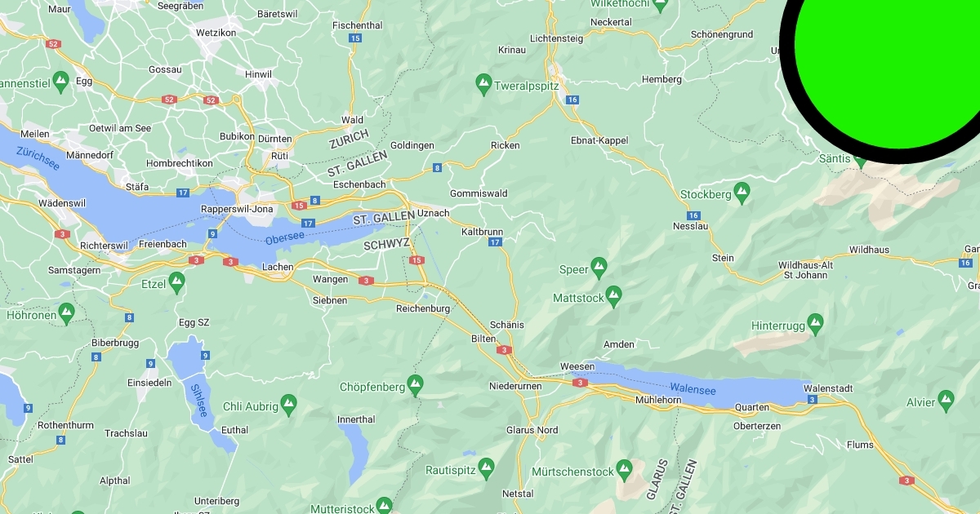Image resolution: width=980 pixels, height=514 pixels.
Task: Open the Mürtschenstock peak marker
Action: (x=625, y=469)
